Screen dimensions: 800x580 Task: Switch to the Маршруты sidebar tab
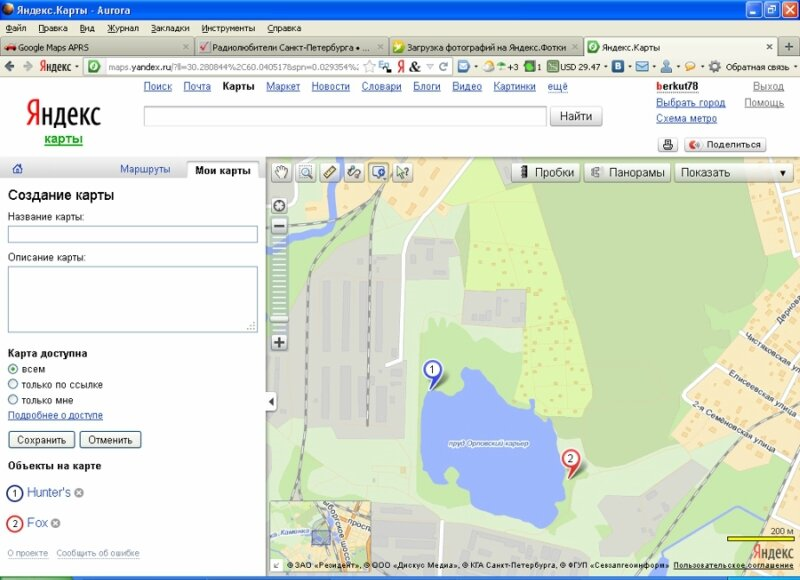coord(145,169)
